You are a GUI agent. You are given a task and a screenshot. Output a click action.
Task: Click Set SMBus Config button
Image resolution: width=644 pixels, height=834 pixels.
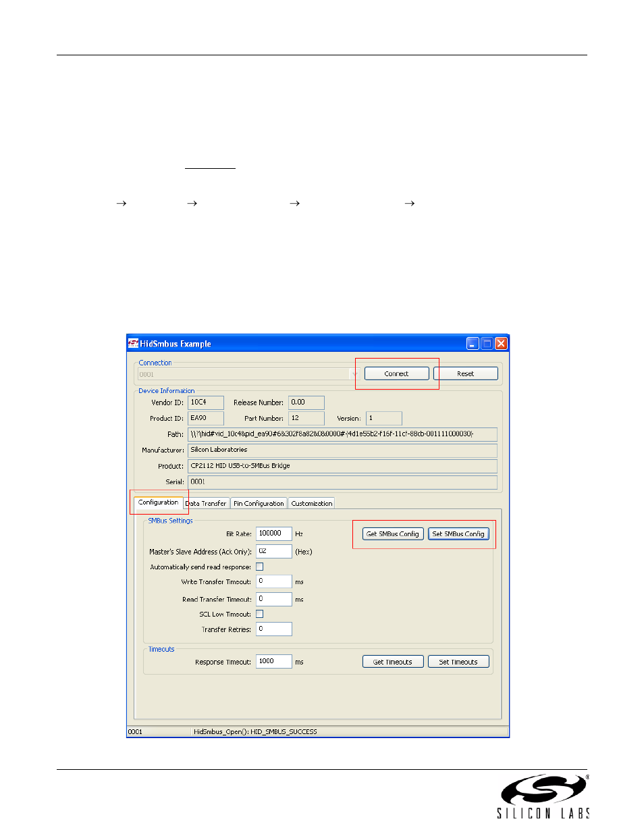458,533
